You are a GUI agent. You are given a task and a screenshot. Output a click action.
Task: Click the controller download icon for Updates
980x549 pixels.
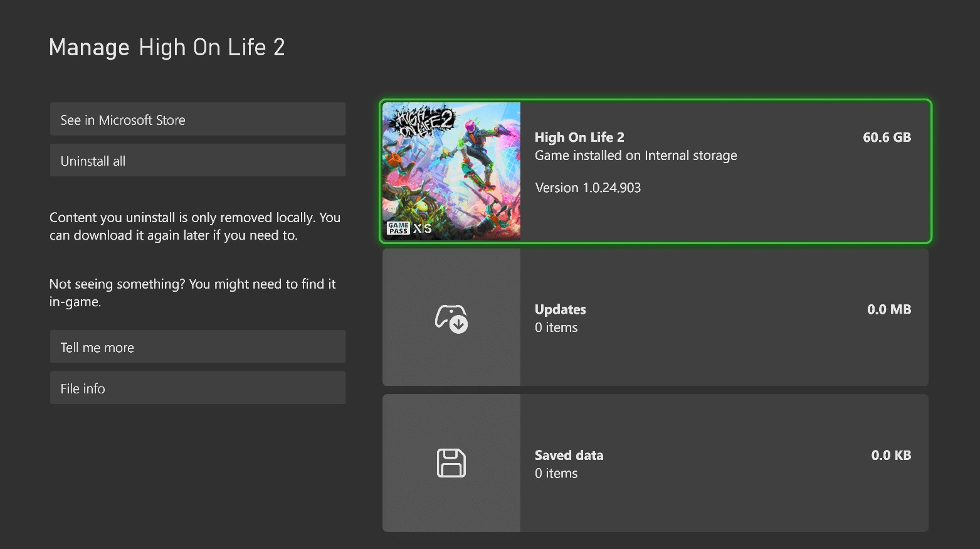[451, 318]
